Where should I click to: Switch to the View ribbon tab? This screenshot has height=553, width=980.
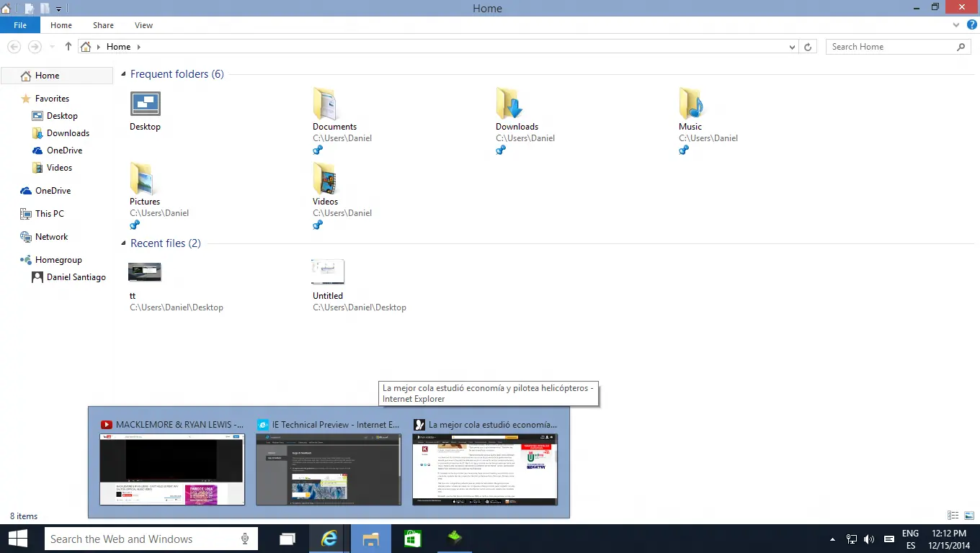pyautogui.click(x=143, y=25)
